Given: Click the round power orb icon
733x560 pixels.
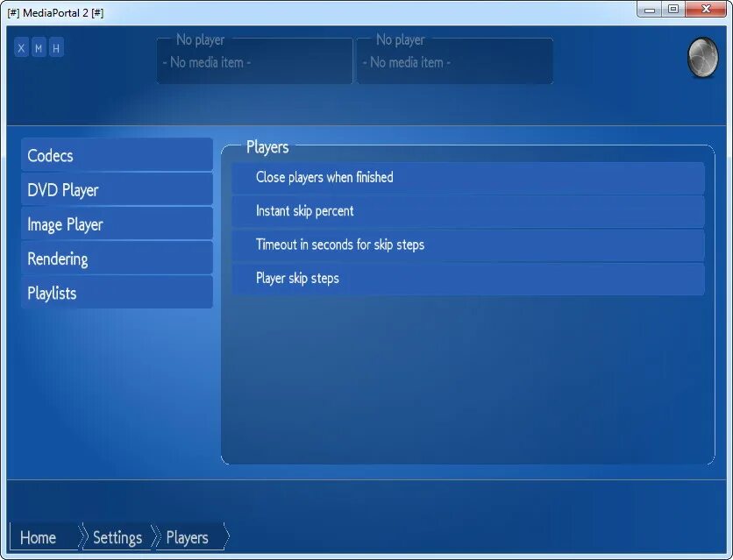Looking at the screenshot, I should (x=702, y=58).
